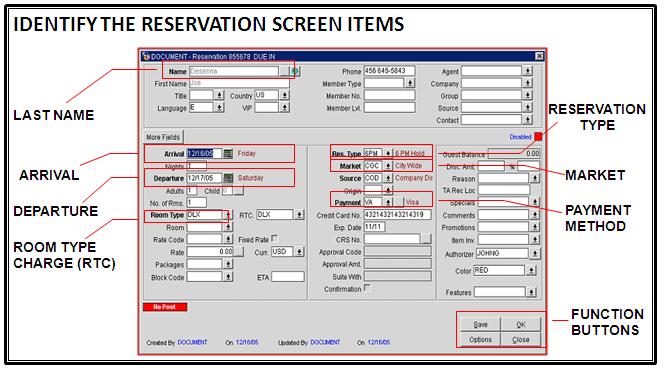This screenshot has height=371, width=664.
Task: Open the Res. Type dropdown arrow
Action: click(388, 153)
